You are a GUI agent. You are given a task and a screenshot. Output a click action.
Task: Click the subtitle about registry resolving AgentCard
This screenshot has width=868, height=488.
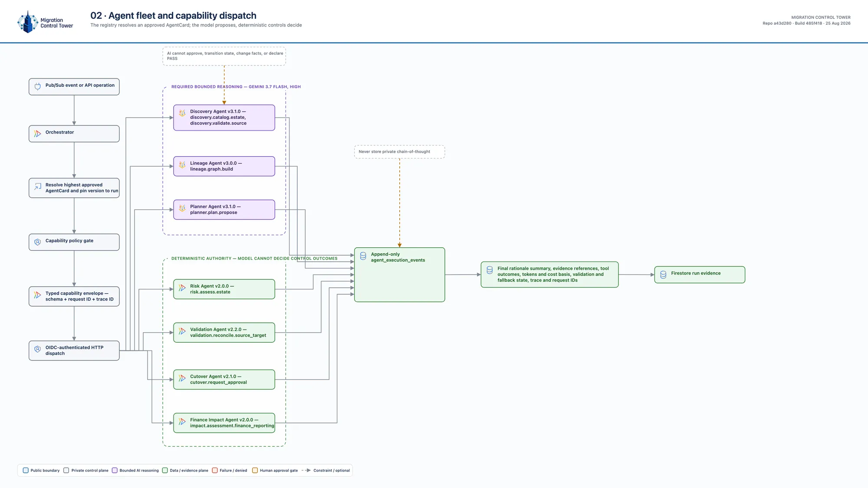coord(196,25)
